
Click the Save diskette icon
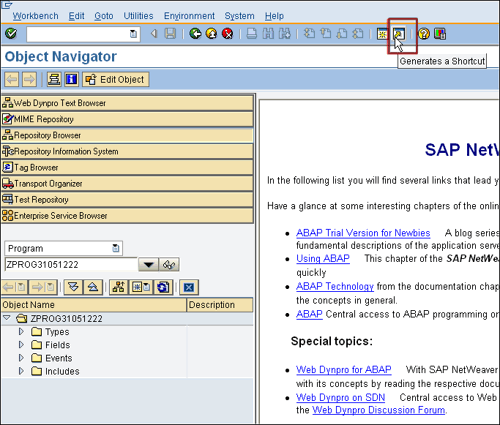tap(170, 34)
